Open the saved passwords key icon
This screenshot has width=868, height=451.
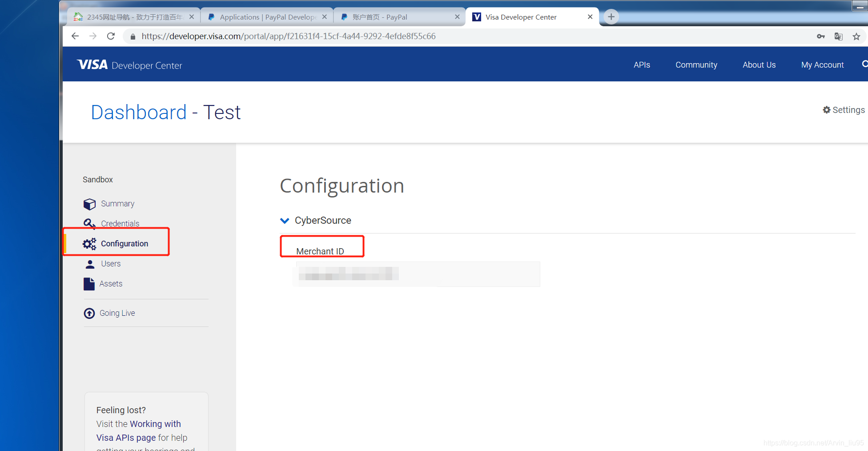click(821, 36)
